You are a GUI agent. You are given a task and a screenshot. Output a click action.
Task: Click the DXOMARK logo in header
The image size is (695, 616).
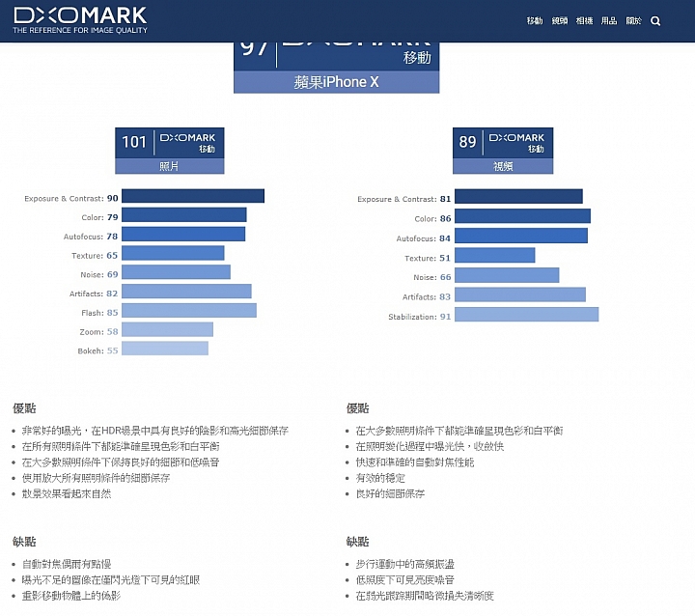80,20
